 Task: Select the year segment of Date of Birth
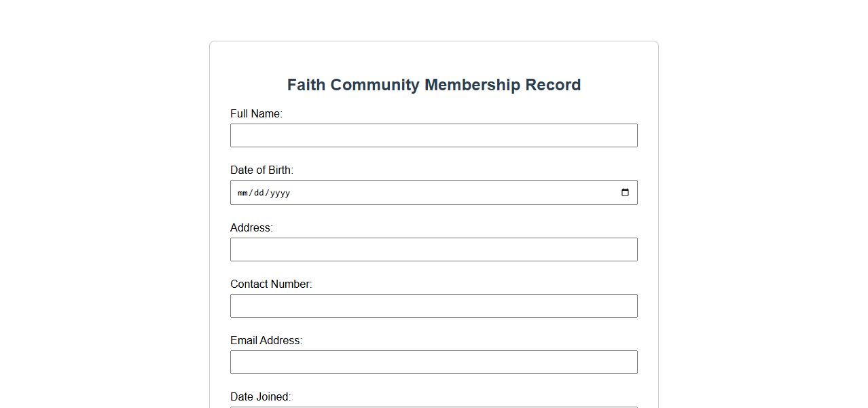279,193
